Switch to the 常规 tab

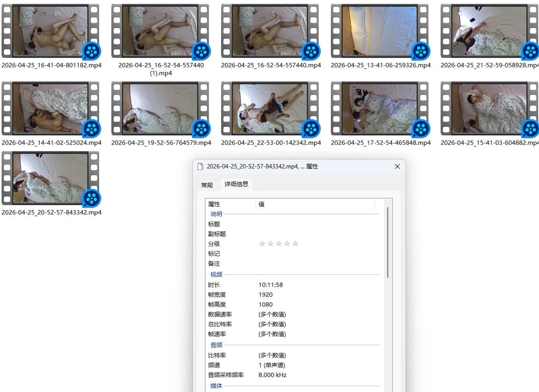(207, 185)
